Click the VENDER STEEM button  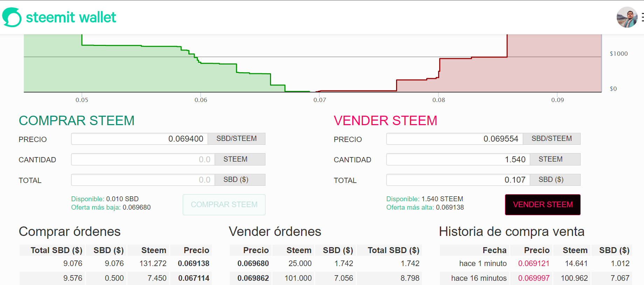[x=543, y=205]
